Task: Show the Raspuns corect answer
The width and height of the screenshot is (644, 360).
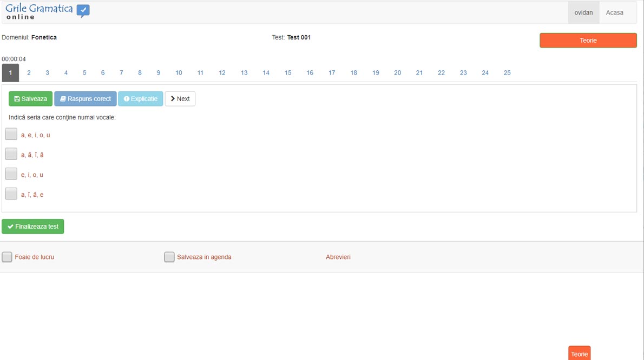Action: pyautogui.click(x=85, y=99)
